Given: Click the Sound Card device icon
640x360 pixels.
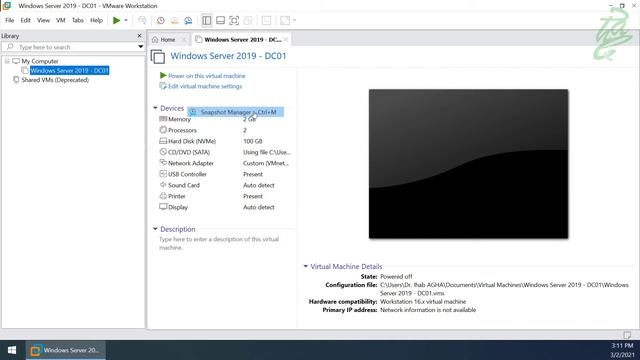Looking at the screenshot, I should pos(163,185).
